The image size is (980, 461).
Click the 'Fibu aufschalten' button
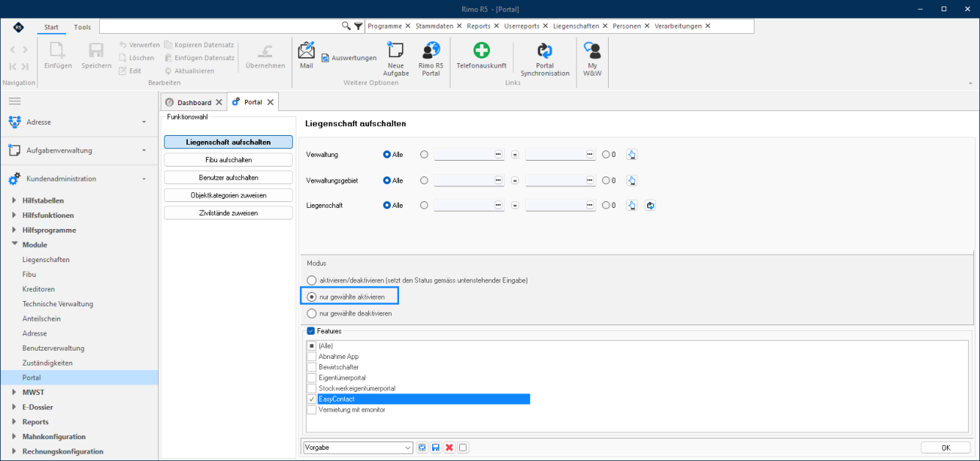click(x=228, y=160)
